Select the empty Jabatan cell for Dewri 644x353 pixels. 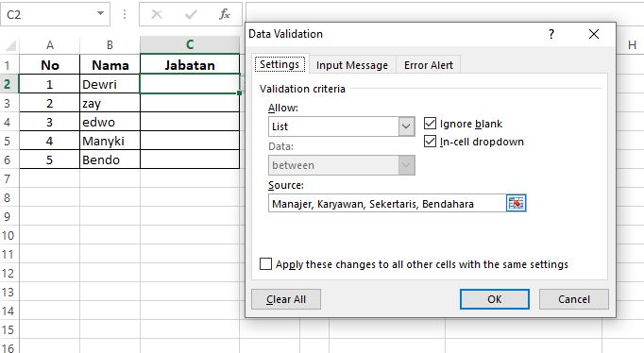coord(190,84)
